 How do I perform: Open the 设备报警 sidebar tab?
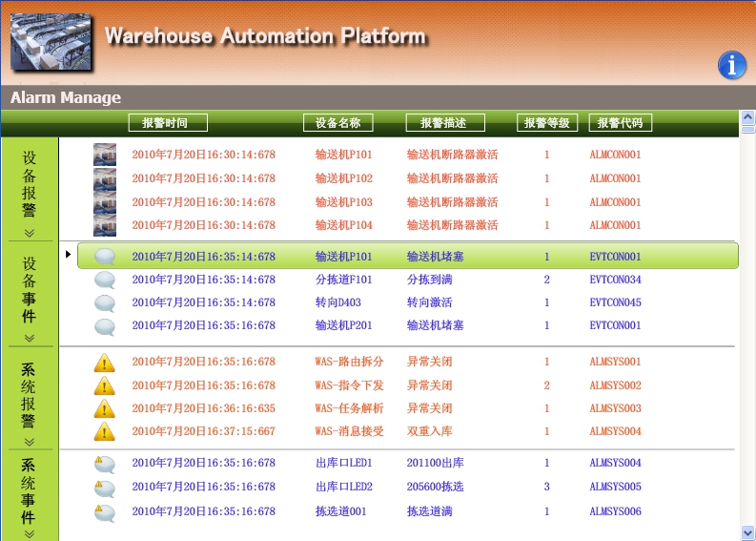[29, 183]
